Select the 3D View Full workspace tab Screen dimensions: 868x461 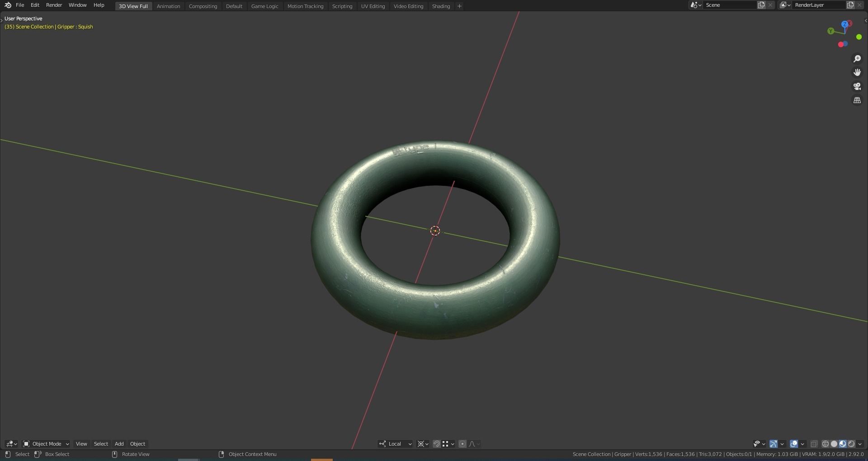tap(133, 6)
